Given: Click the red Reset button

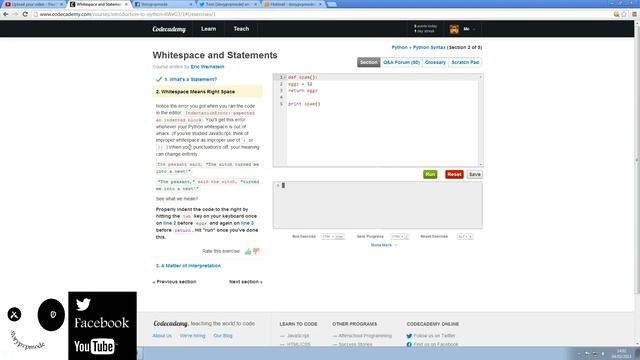Looking at the screenshot, I should pos(454,174).
